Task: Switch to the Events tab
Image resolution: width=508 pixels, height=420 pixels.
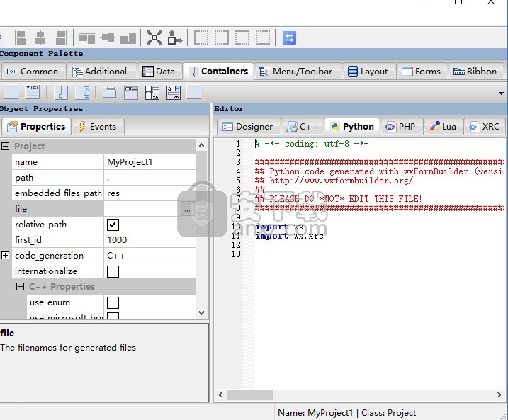Action: tap(98, 127)
